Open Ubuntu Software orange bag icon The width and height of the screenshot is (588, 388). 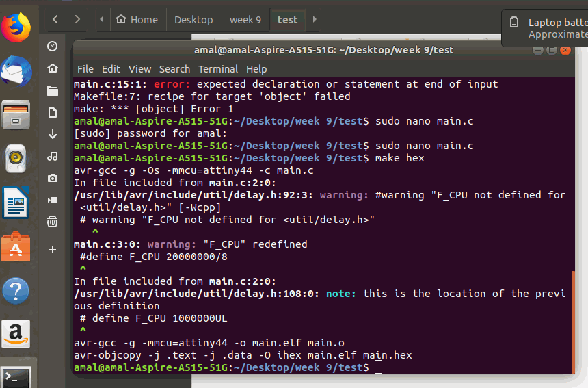pos(16,247)
